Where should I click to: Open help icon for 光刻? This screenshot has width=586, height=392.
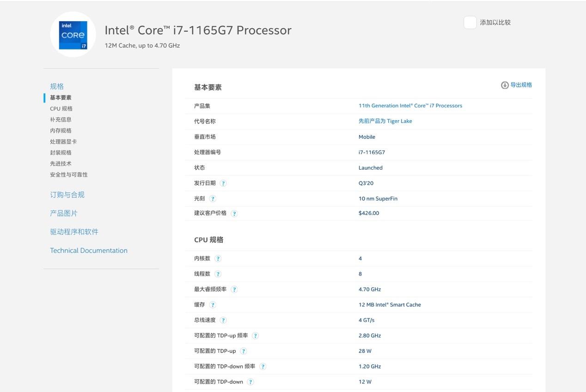[213, 199]
